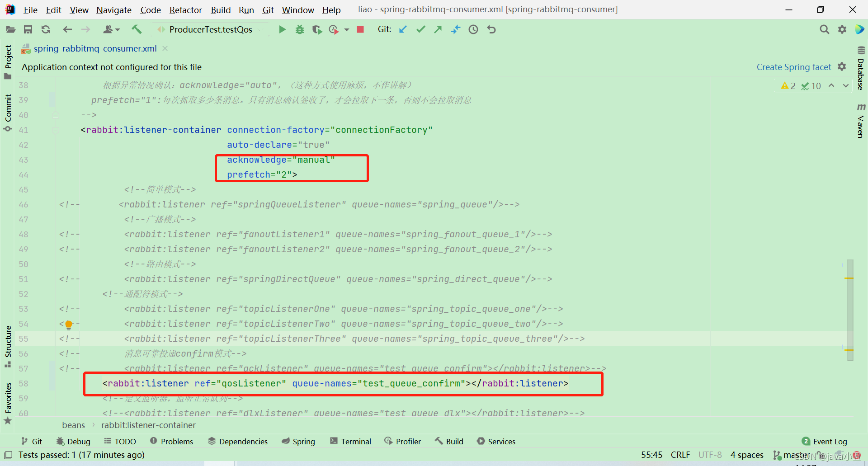Navigate forward with the right arrow icon
This screenshot has width=868, height=466.
tap(85, 29)
